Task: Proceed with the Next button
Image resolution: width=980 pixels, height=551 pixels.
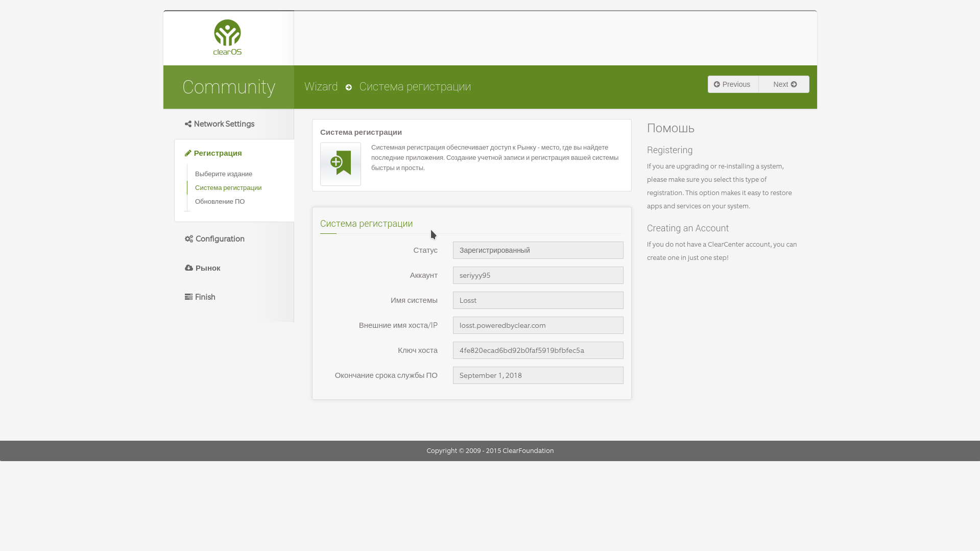Action: point(784,84)
